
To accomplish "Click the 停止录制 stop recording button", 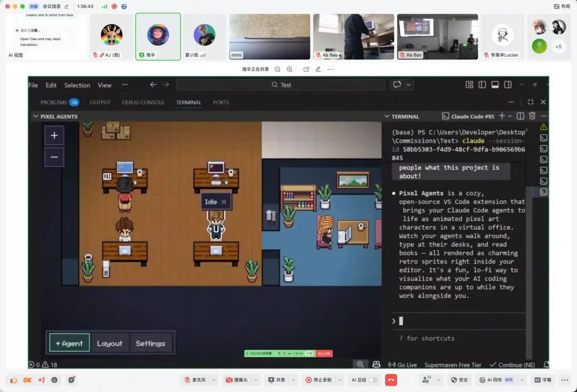I will click(318, 380).
